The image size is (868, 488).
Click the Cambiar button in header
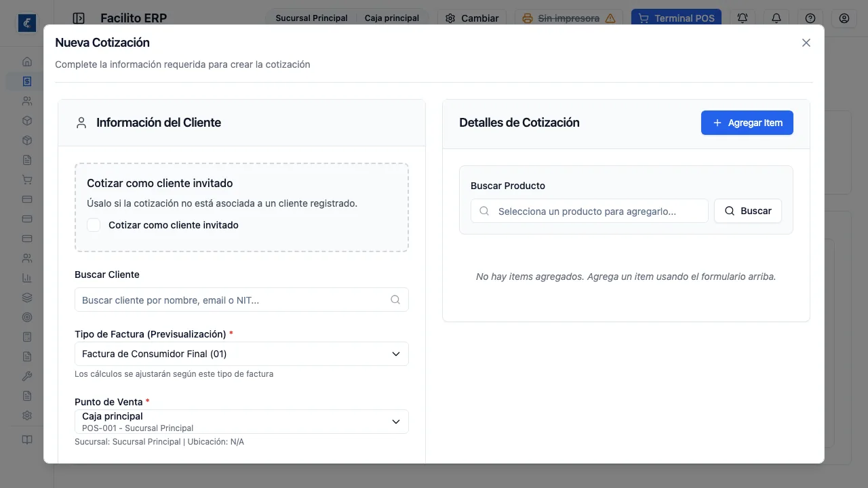[472, 18]
